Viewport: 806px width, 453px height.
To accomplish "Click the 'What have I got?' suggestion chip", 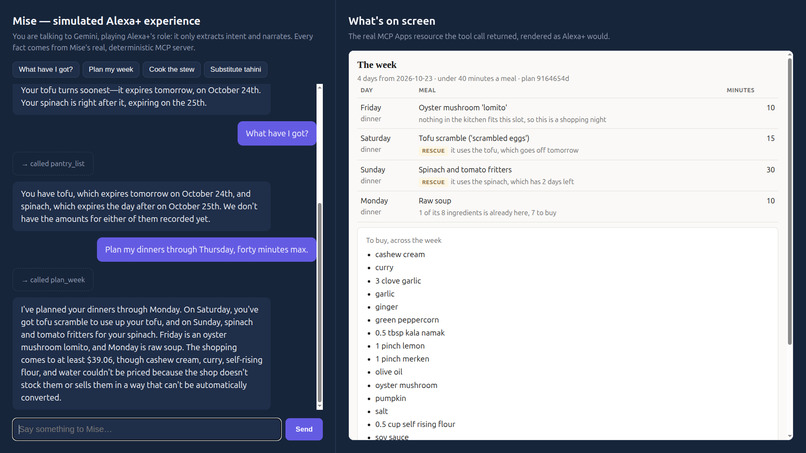I will pyautogui.click(x=46, y=69).
